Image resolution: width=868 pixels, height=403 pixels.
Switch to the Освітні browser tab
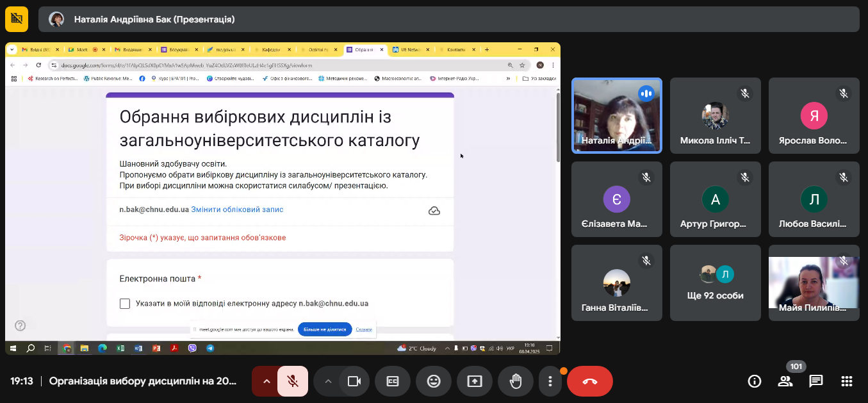318,49
